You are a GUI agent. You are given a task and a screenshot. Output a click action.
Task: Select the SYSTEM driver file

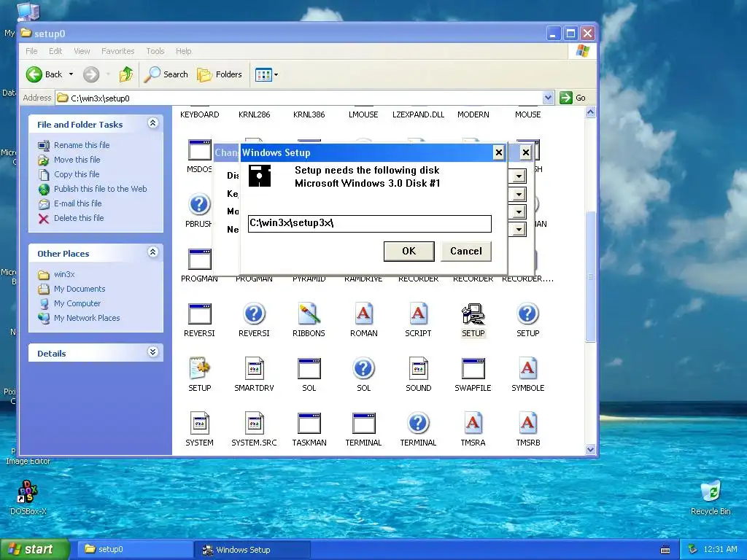point(199,424)
